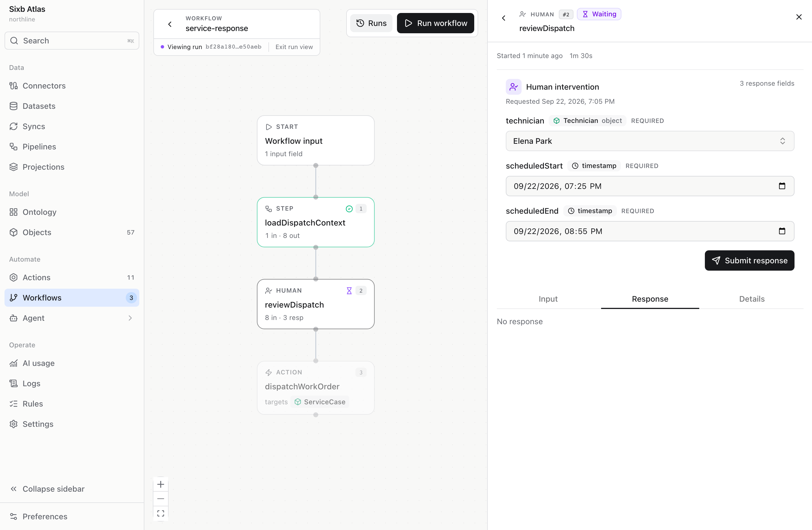The image size is (812, 530).
Task: Switch to the Input tab
Action: pyautogui.click(x=548, y=299)
